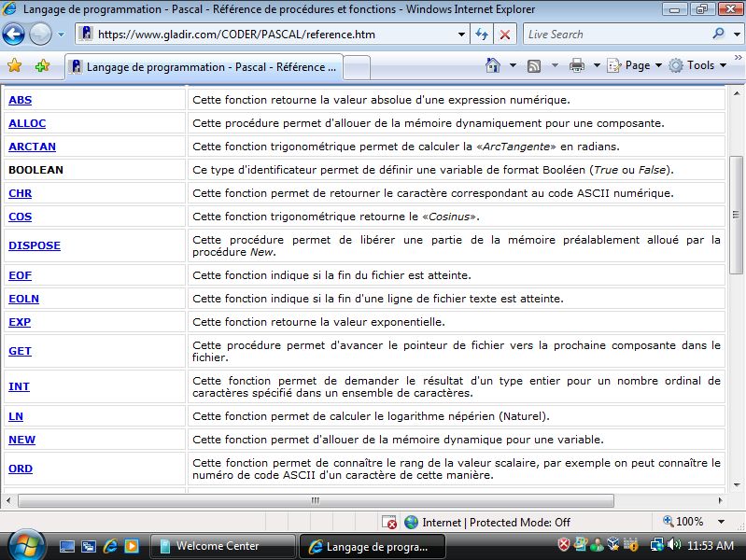
Task: Click the vertical scrollbar thumb
Action: coord(736,215)
